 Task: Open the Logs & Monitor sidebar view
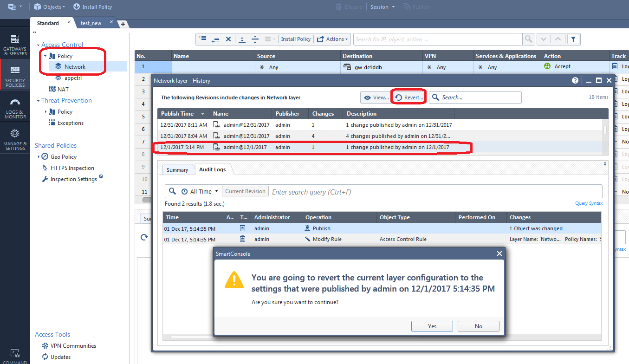15,108
